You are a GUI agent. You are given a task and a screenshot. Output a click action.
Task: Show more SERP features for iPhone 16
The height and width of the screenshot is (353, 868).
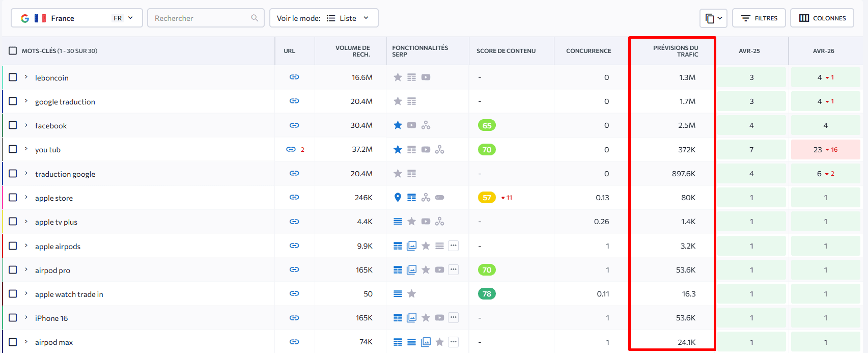[x=454, y=318]
